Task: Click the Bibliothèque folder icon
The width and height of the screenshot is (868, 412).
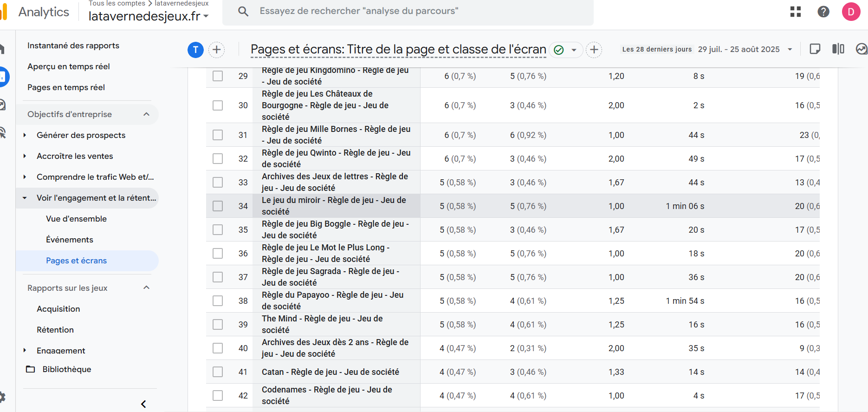Action: tap(31, 369)
